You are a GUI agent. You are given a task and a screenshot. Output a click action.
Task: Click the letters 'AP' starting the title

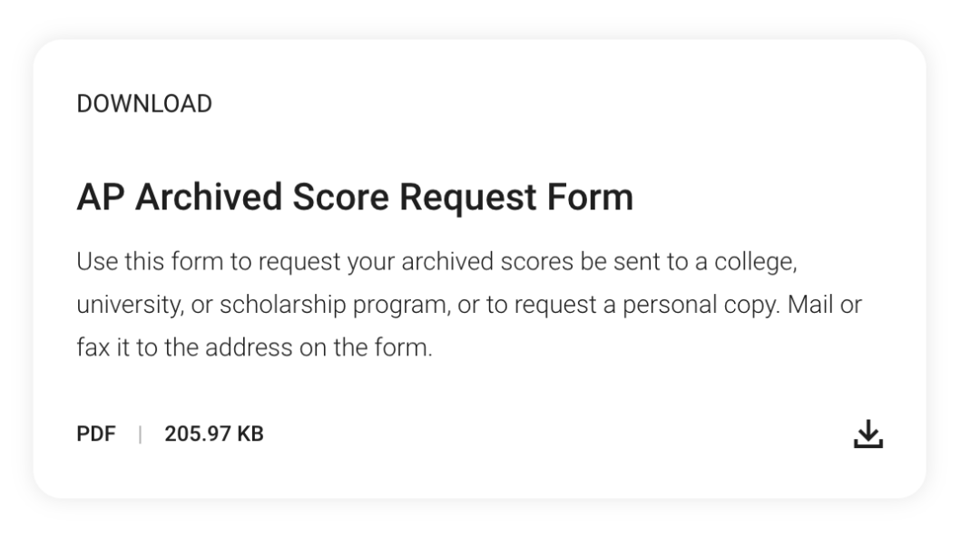pos(101,198)
